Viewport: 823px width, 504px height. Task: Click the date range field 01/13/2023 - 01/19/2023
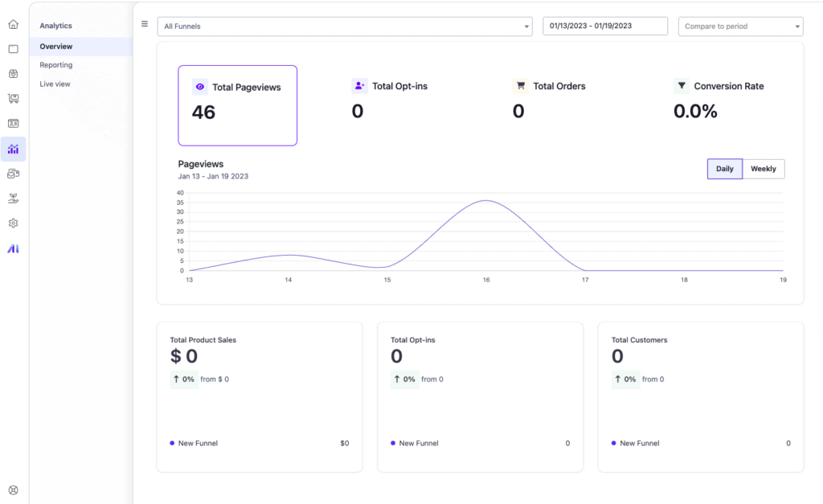coord(605,26)
